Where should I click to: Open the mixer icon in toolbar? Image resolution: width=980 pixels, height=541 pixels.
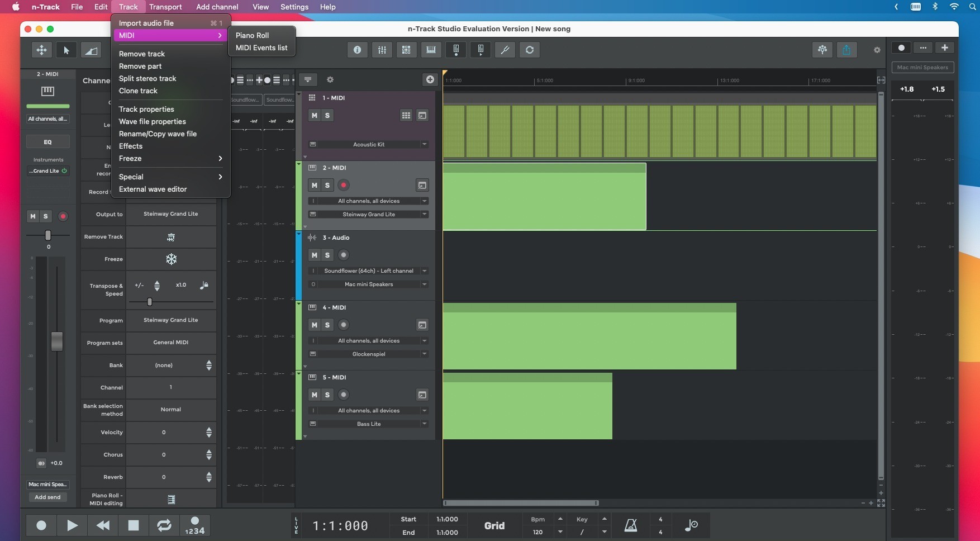tap(382, 50)
